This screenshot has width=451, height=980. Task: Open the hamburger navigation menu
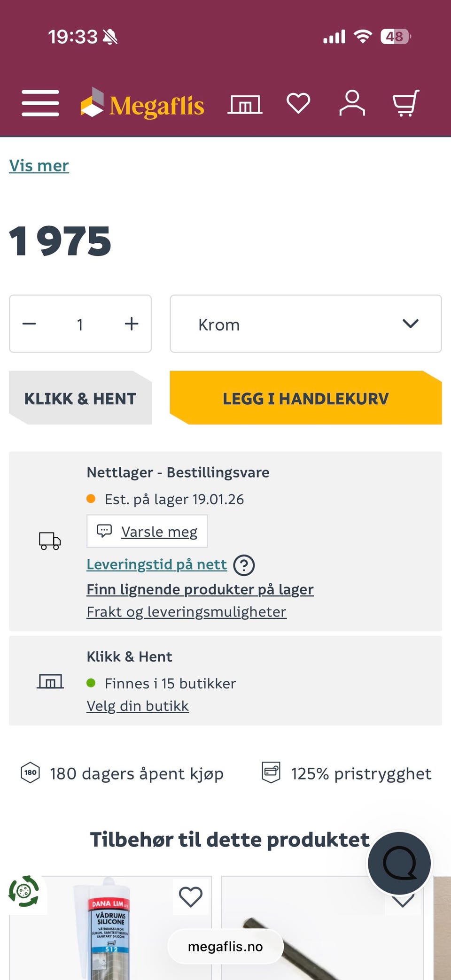click(x=40, y=103)
